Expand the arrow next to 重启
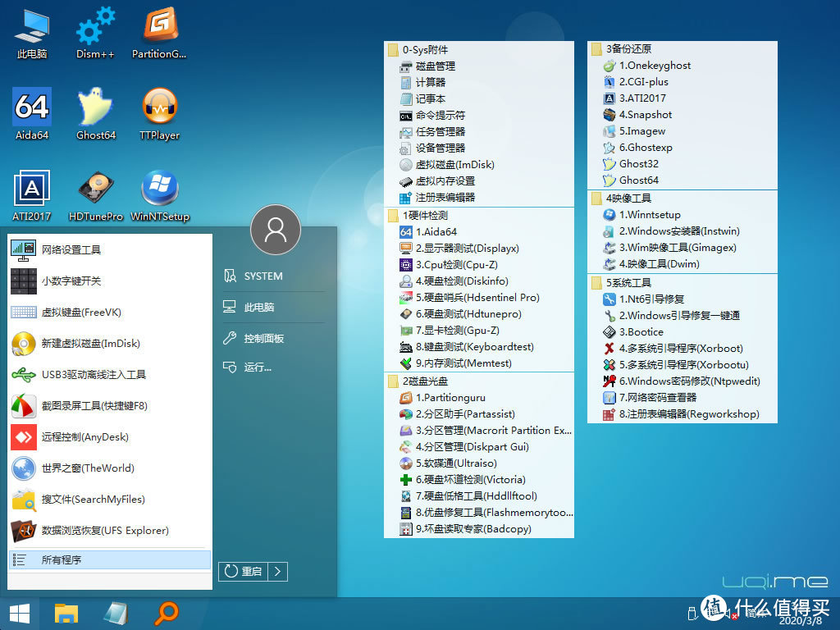840x630 pixels. [279, 571]
